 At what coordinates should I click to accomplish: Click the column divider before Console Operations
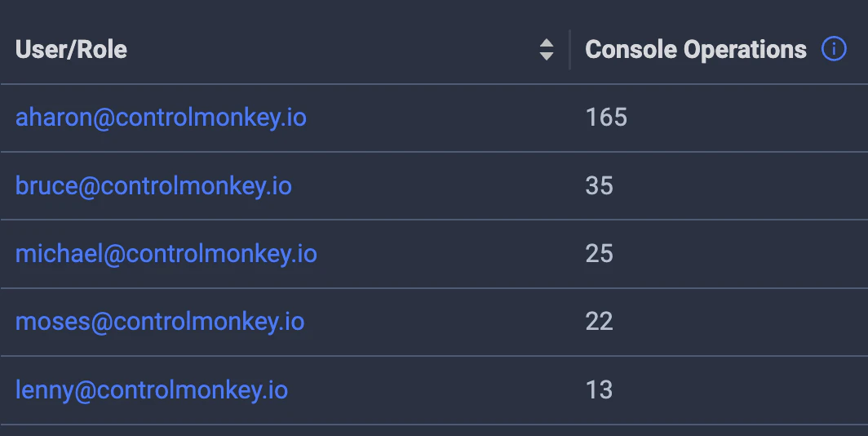click(x=569, y=50)
